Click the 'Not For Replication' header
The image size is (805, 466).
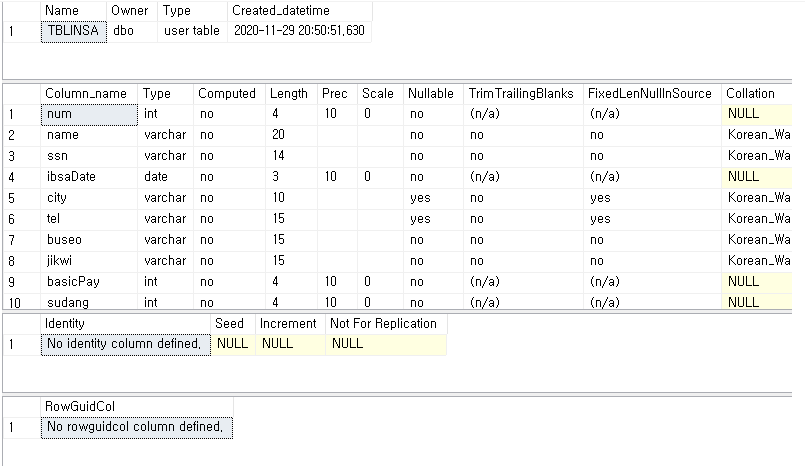click(386, 324)
